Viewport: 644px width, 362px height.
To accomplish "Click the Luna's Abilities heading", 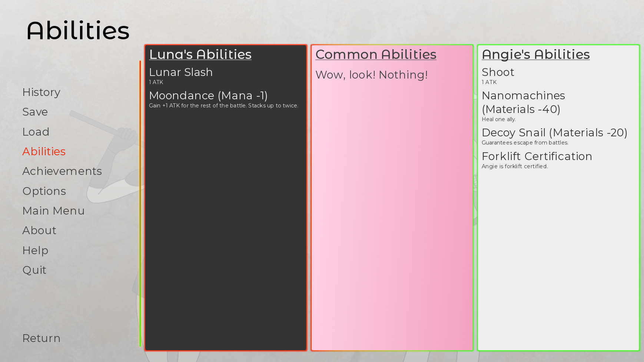I will tap(200, 54).
